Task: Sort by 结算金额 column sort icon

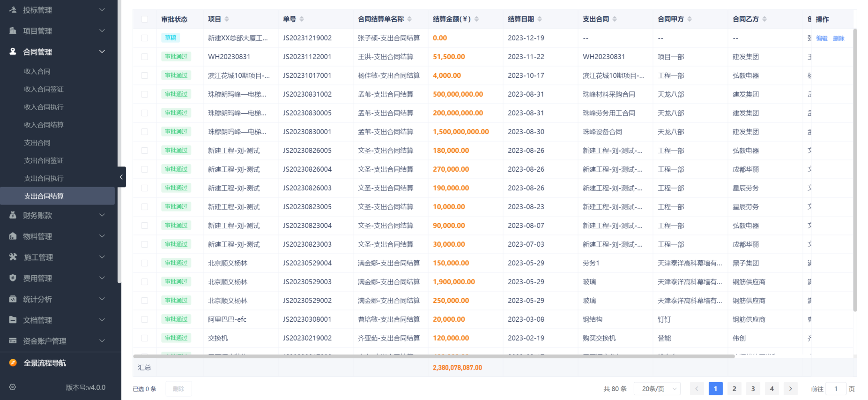Action: [476, 19]
